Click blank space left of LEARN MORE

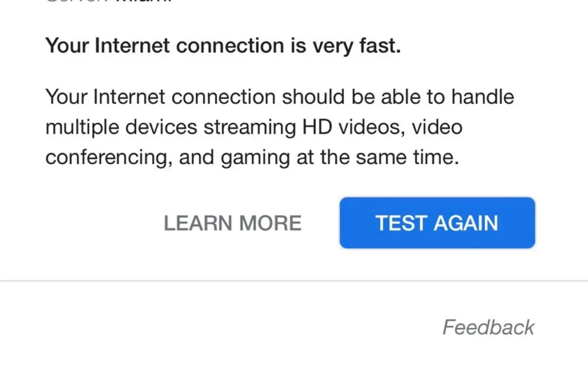pyautogui.click(x=93, y=223)
